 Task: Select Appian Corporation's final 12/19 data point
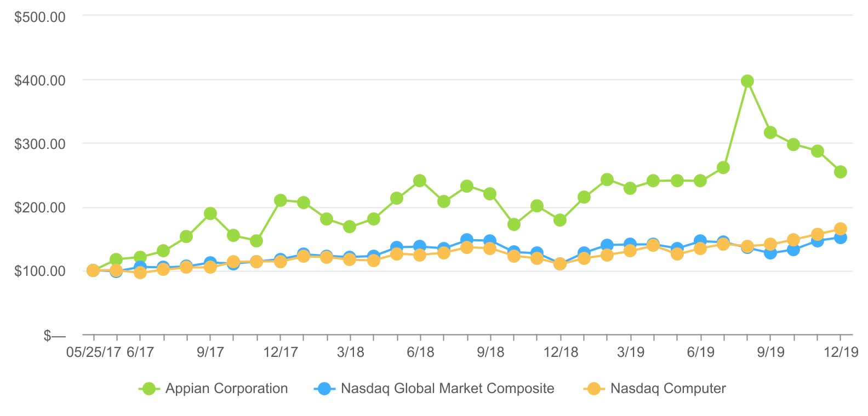coord(840,172)
